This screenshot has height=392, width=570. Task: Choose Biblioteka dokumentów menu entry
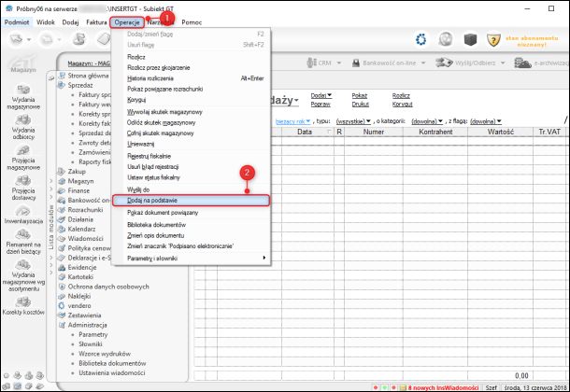[x=191, y=225]
